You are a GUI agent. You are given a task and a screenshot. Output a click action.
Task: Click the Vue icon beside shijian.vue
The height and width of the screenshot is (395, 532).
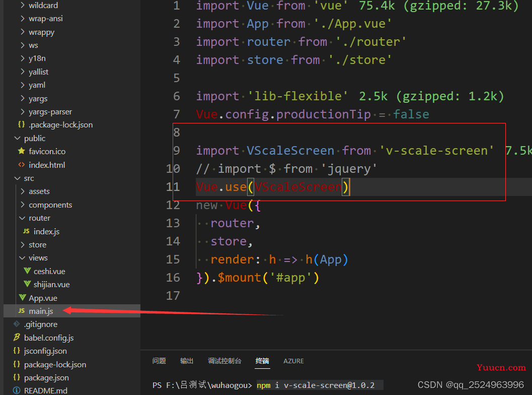(27, 284)
